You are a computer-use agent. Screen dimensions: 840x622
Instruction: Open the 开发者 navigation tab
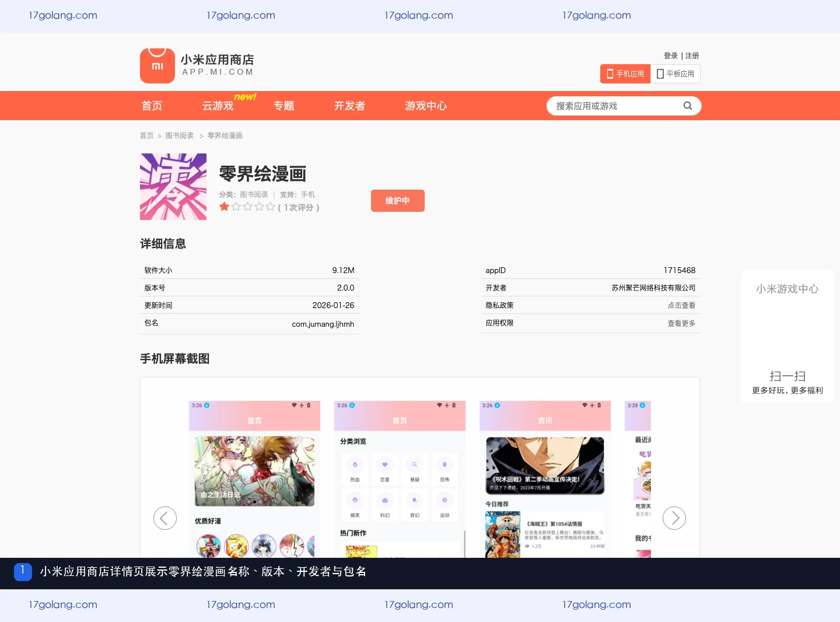(x=350, y=106)
